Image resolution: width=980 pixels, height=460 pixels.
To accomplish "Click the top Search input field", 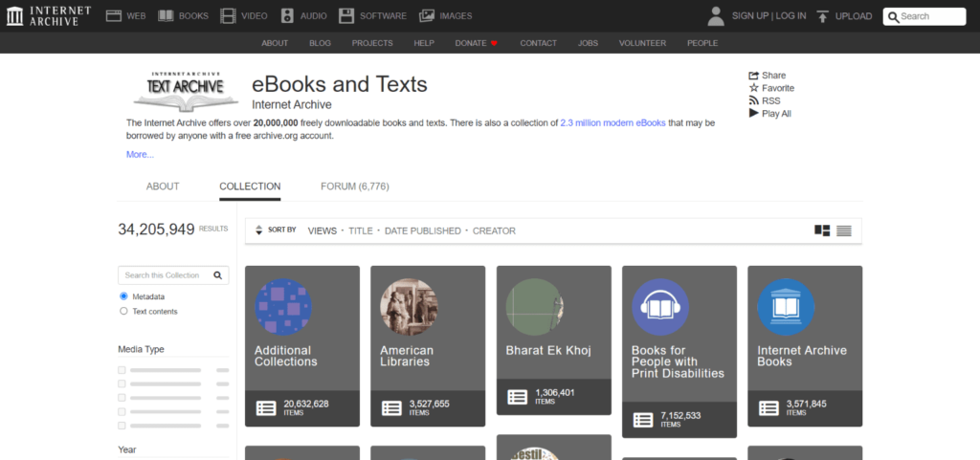I will pos(924,17).
